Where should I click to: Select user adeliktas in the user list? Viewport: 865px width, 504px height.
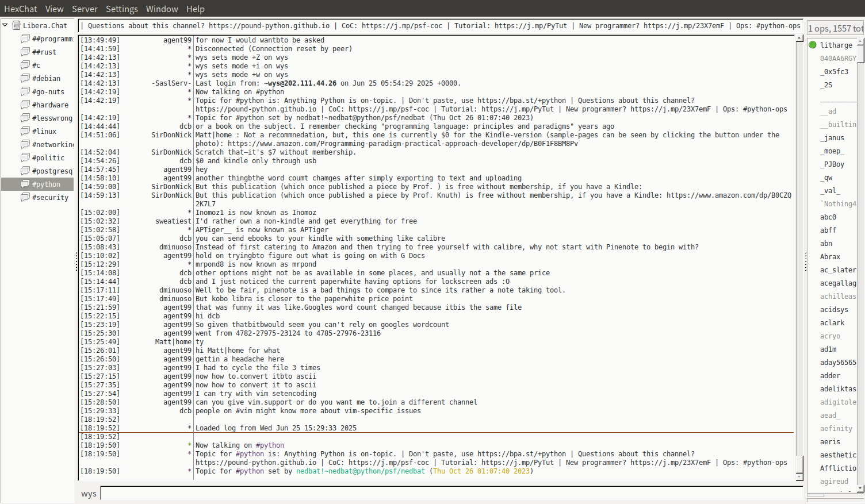(x=838, y=388)
